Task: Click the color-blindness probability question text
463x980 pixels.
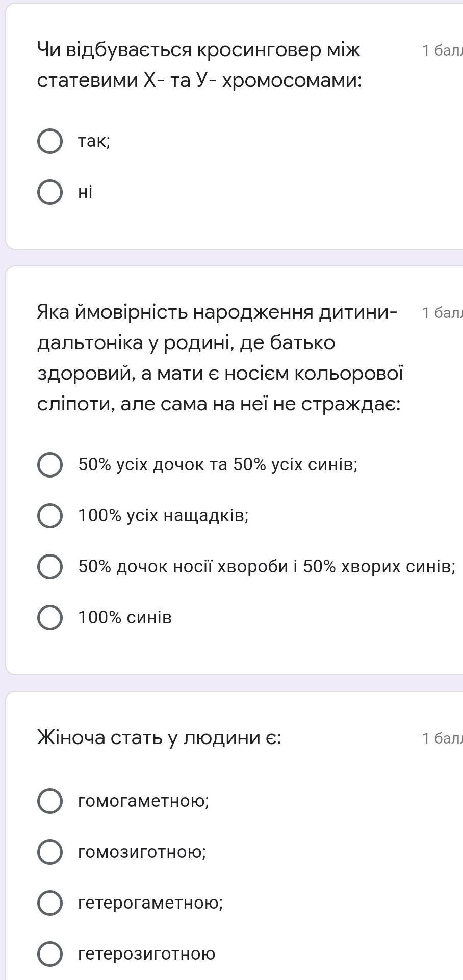Action: coord(219,358)
